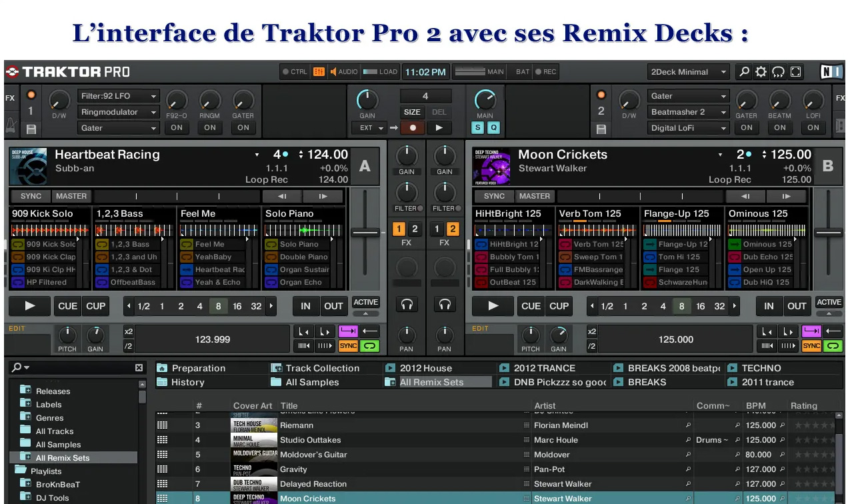850x504 pixels.
Task: Play Deck A
Action: pos(30,306)
